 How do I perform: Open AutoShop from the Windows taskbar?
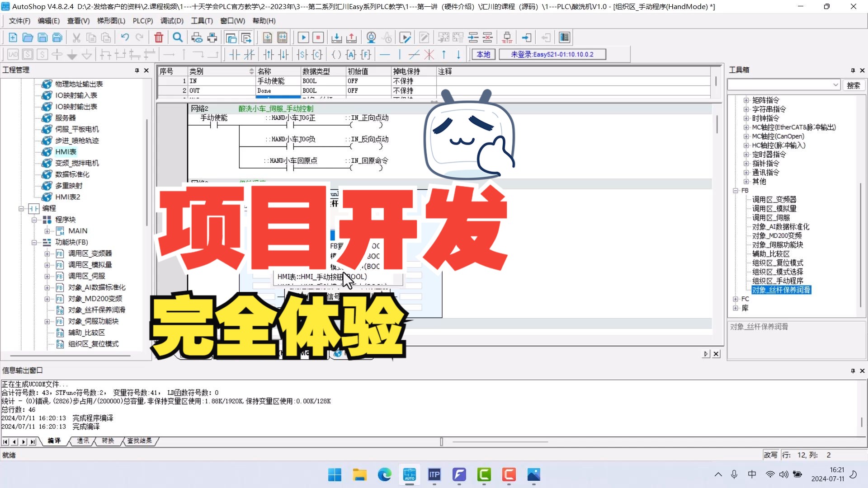point(409,475)
